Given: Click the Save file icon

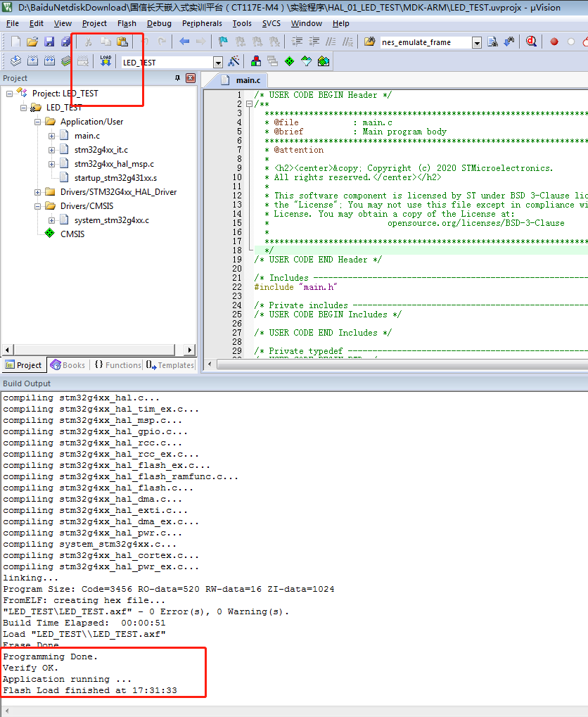Looking at the screenshot, I should [x=49, y=42].
